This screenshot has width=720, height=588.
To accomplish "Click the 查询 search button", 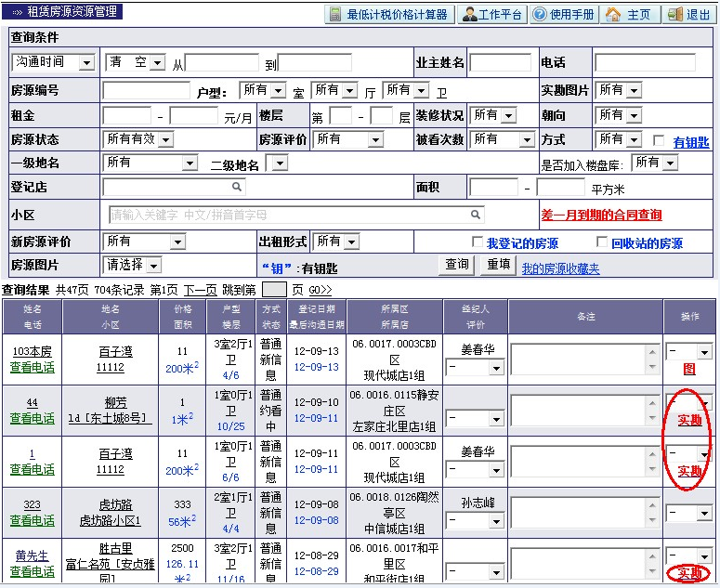I will click(x=457, y=265).
